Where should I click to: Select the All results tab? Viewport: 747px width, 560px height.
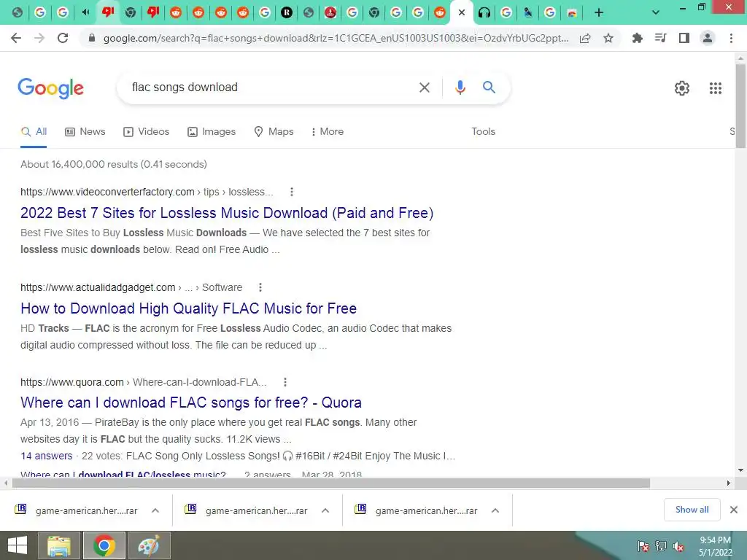pyautogui.click(x=34, y=131)
